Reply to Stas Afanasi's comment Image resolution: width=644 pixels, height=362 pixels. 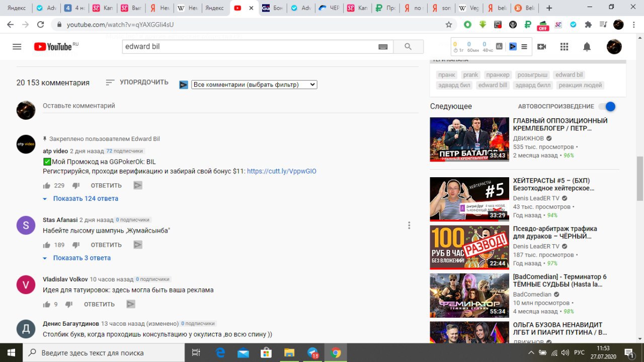coord(106,245)
